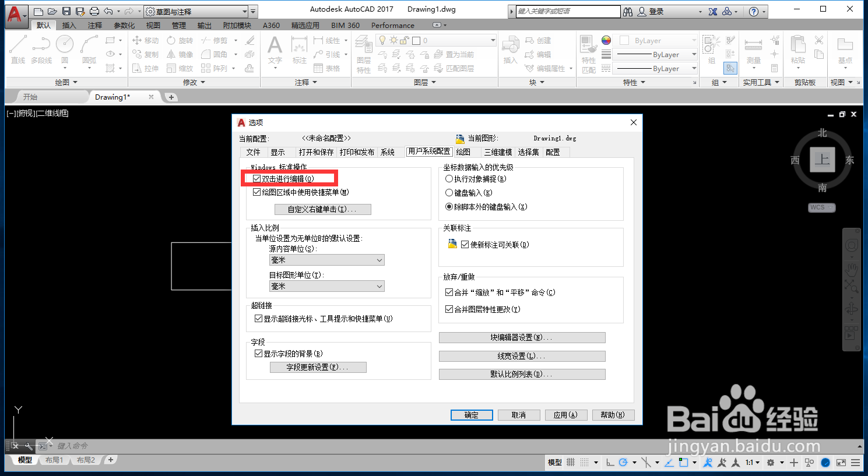The image size is (868, 476).
Task: Click the New drawing icon in quick access toolbar
Action: coord(38,12)
